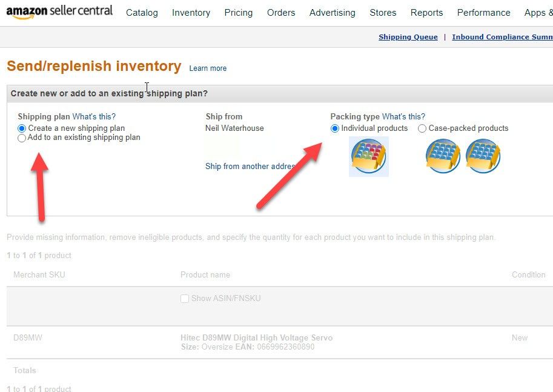Click Ship from another address link
Screen dimensions: 553x392
point(250,167)
